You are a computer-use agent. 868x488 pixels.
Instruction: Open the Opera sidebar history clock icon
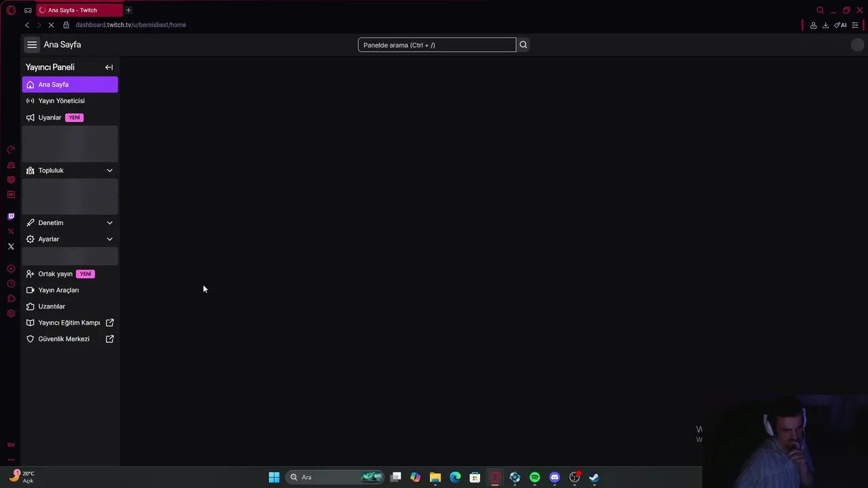pyautogui.click(x=11, y=284)
